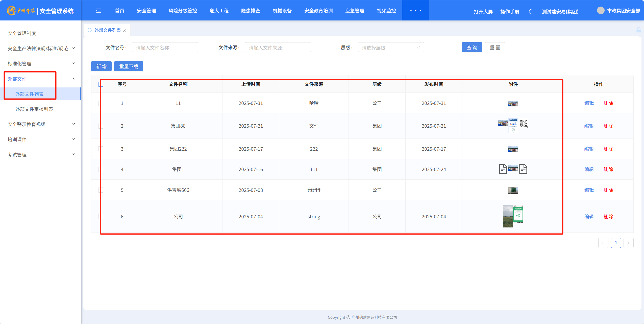
Task: Click the 批量下载 button
Action: point(129,66)
